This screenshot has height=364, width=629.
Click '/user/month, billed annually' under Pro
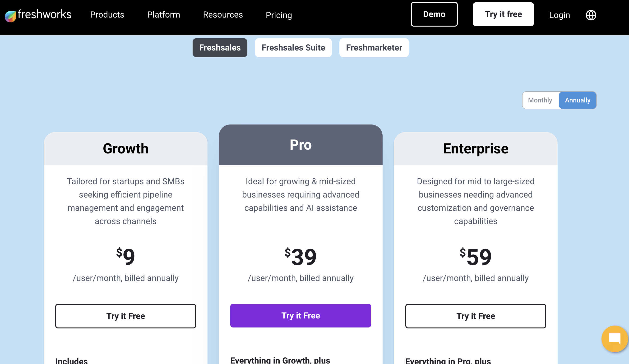301,278
